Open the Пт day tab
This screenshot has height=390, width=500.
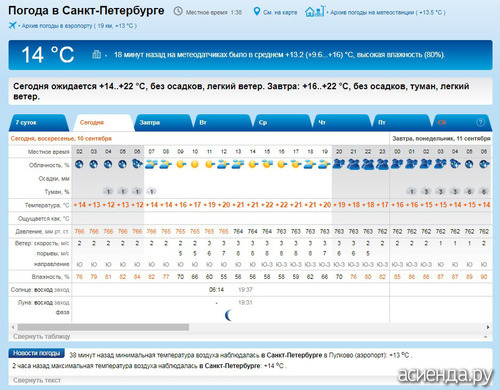(401, 123)
